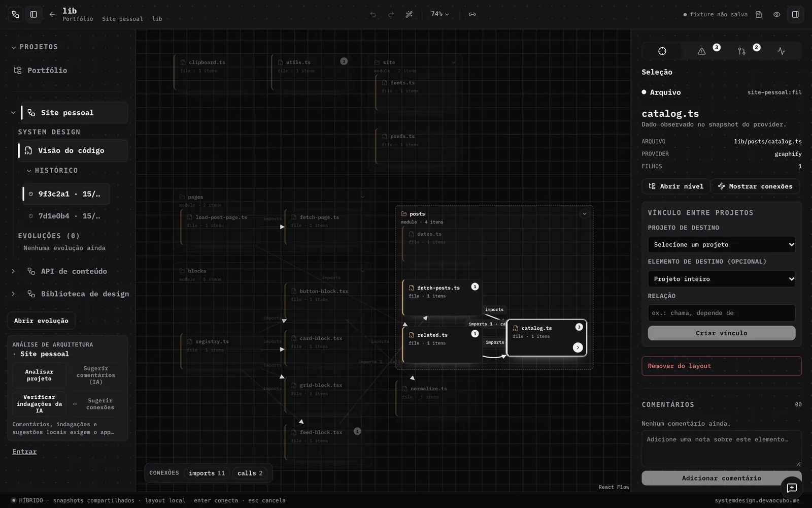Screen dimensions: 812x508
Task: Toggle the right inspector panel icon
Action: (795, 14)
